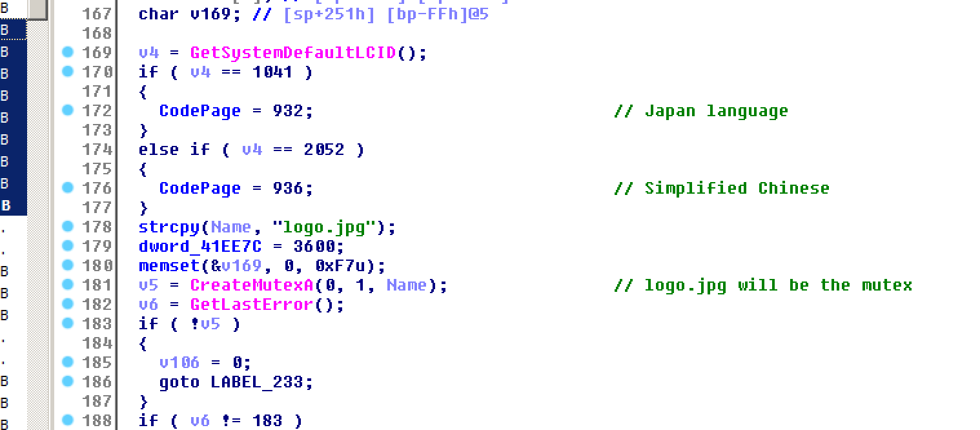Click the blue dot beside line 183

pyautogui.click(x=68, y=323)
